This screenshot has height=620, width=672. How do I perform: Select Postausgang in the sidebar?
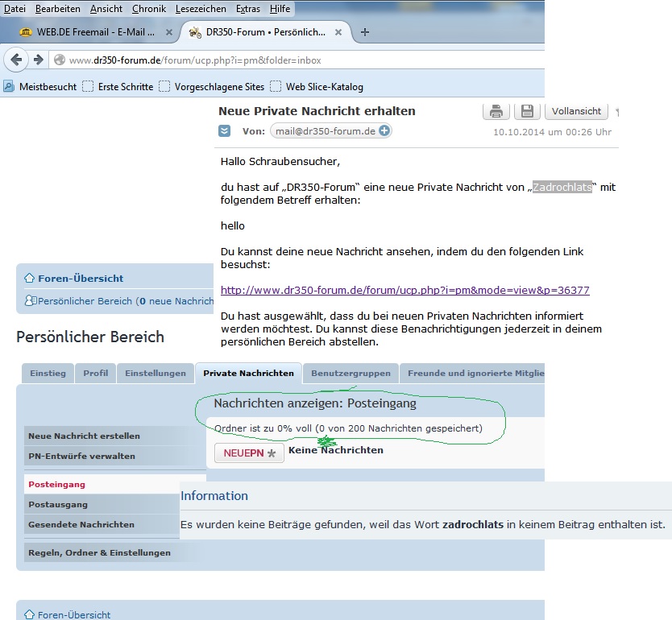(58, 505)
